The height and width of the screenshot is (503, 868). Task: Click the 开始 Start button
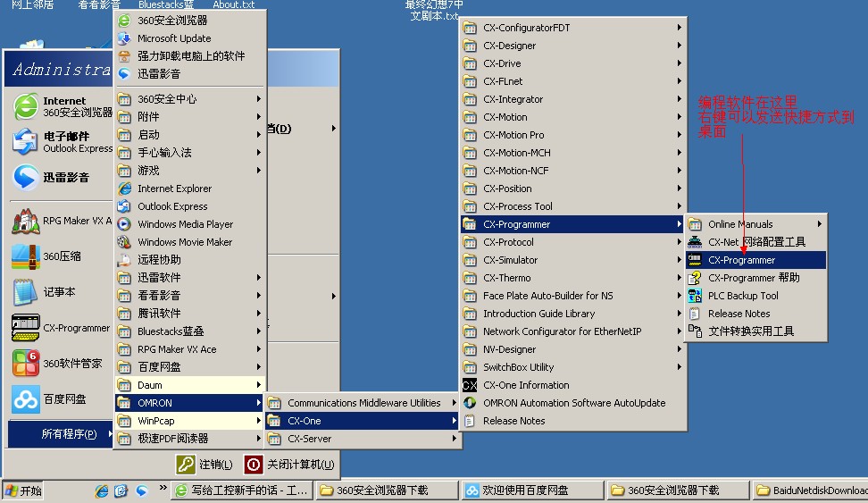23,490
